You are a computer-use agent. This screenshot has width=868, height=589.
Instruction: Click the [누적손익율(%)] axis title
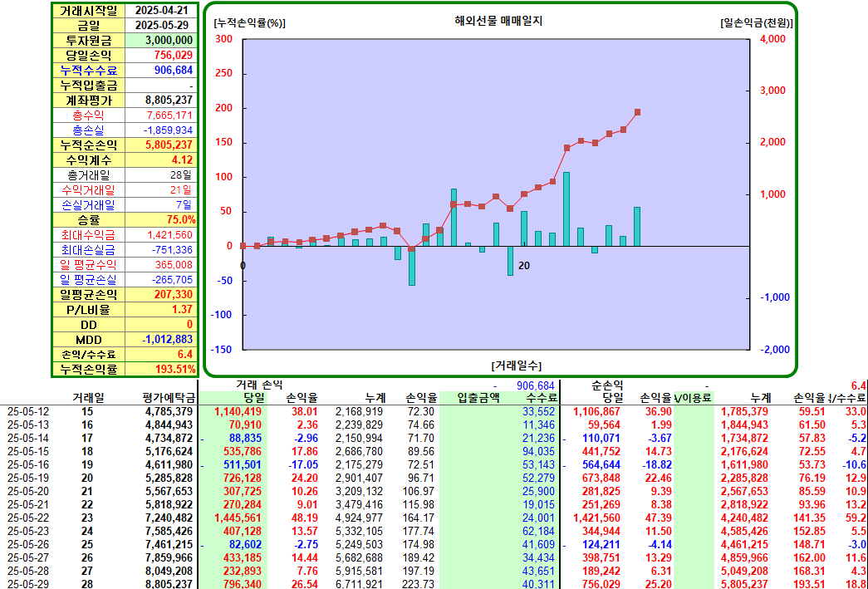pos(250,23)
